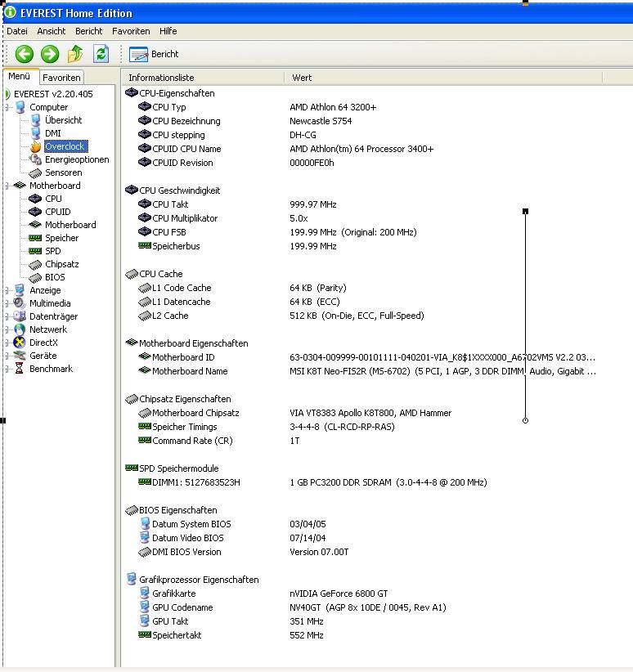Expand the Anzeige tree node
Viewport: 633px width, 672px height.
pyautogui.click(x=7, y=290)
